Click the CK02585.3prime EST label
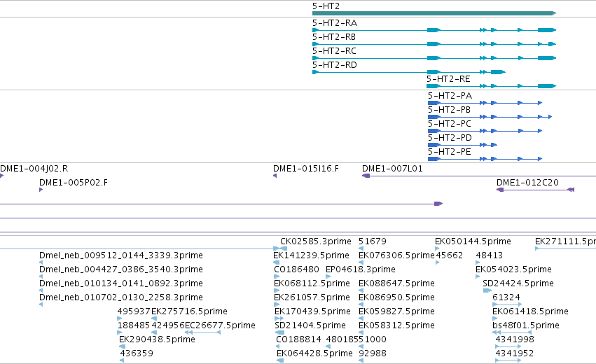596x364 pixels. click(x=315, y=241)
